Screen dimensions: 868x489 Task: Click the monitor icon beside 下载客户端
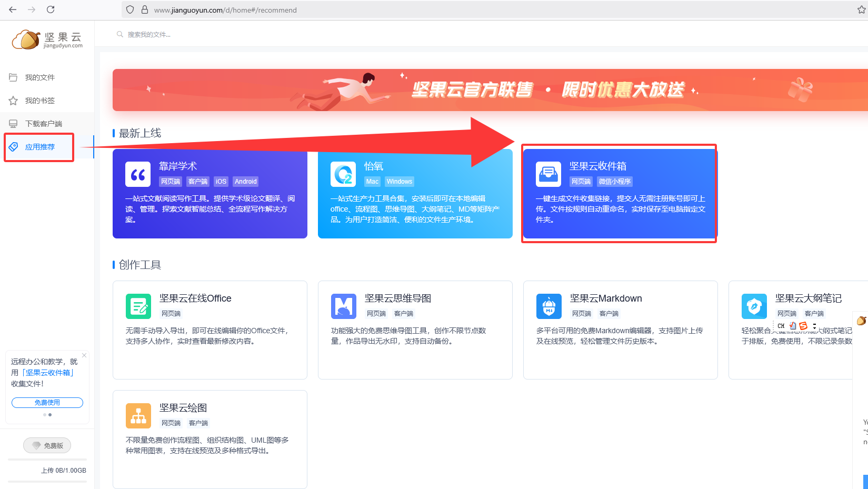pyautogui.click(x=13, y=124)
